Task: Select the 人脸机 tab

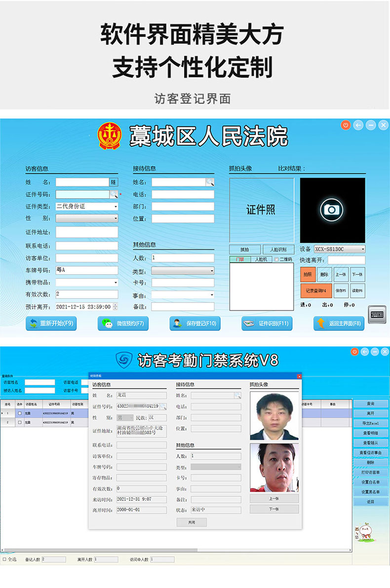Action: [261, 259]
